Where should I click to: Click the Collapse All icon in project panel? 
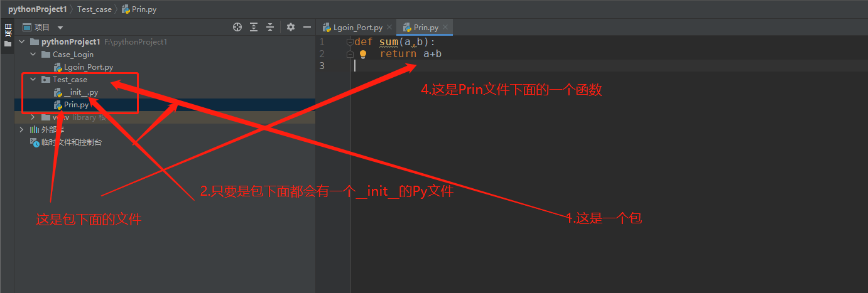pos(270,27)
